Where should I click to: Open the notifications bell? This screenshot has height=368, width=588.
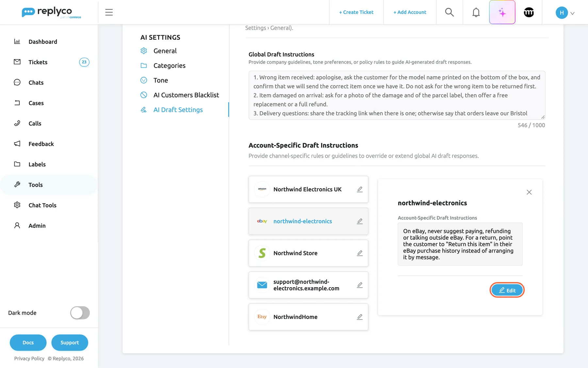click(x=476, y=12)
